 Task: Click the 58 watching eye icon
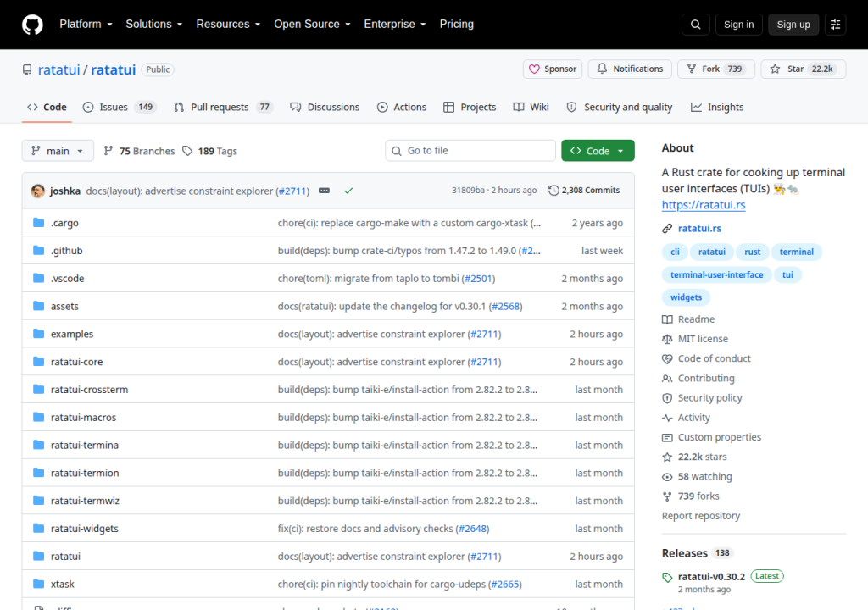[x=667, y=477]
